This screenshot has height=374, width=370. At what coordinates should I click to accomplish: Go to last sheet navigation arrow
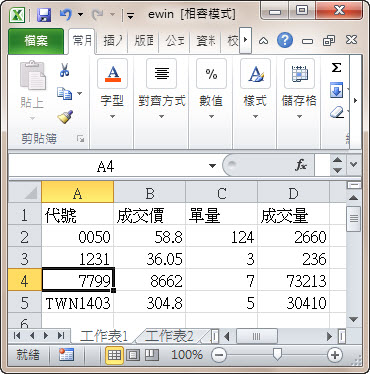click(61, 336)
